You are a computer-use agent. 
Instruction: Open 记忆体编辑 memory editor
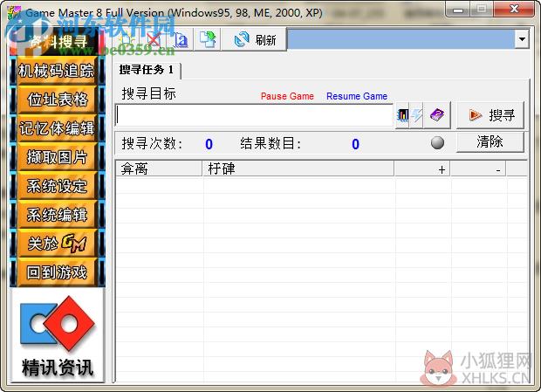57,128
